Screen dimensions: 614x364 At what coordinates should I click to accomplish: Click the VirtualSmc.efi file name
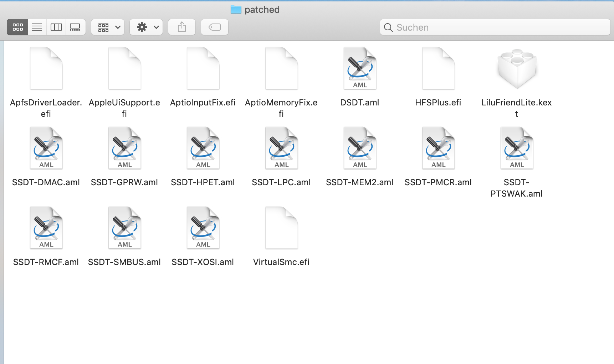pos(281,262)
